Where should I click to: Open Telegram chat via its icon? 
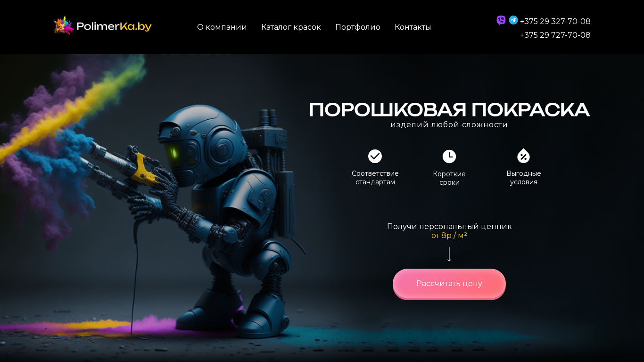[x=513, y=20]
